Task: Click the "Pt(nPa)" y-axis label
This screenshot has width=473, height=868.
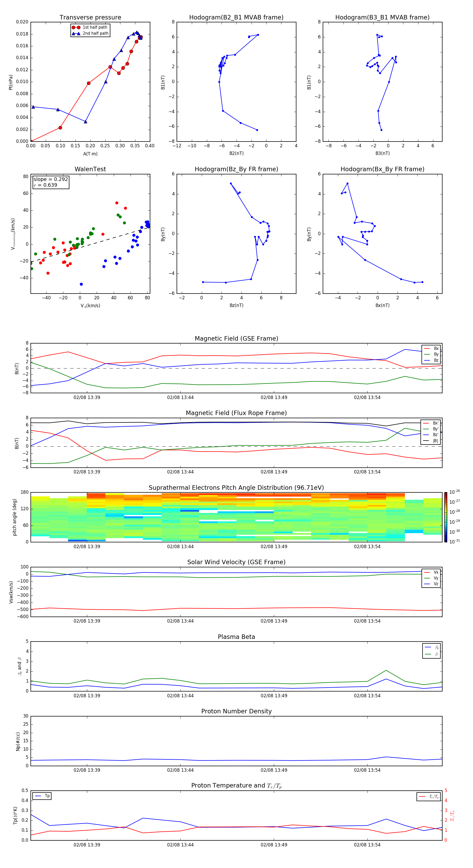Action: (11, 82)
